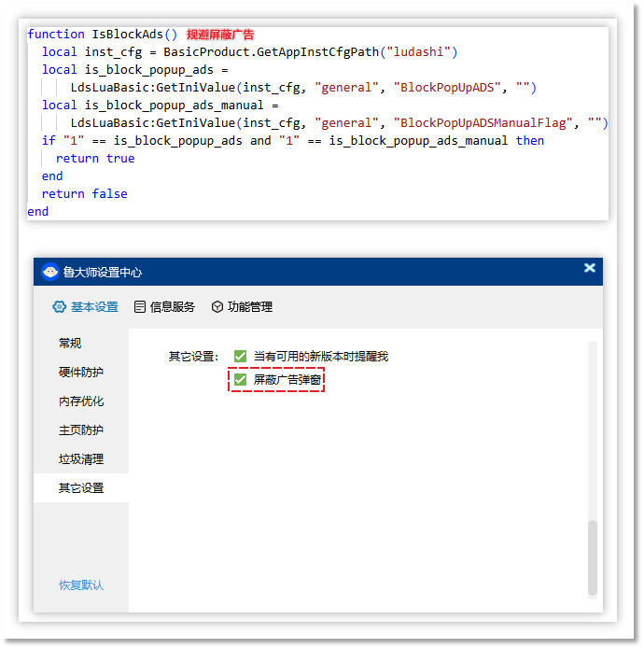Click the 恢复默认 link
Image resolution: width=644 pixels, height=648 pixels.
[81, 585]
